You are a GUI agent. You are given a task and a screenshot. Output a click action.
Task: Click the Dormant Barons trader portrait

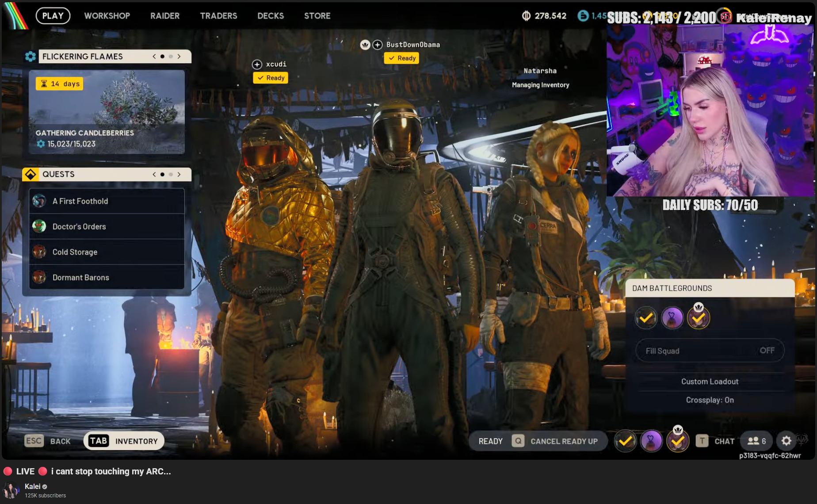point(39,277)
